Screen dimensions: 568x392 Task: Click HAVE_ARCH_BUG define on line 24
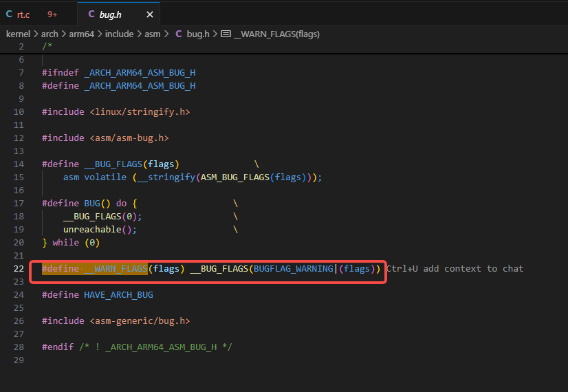(118, 295)
